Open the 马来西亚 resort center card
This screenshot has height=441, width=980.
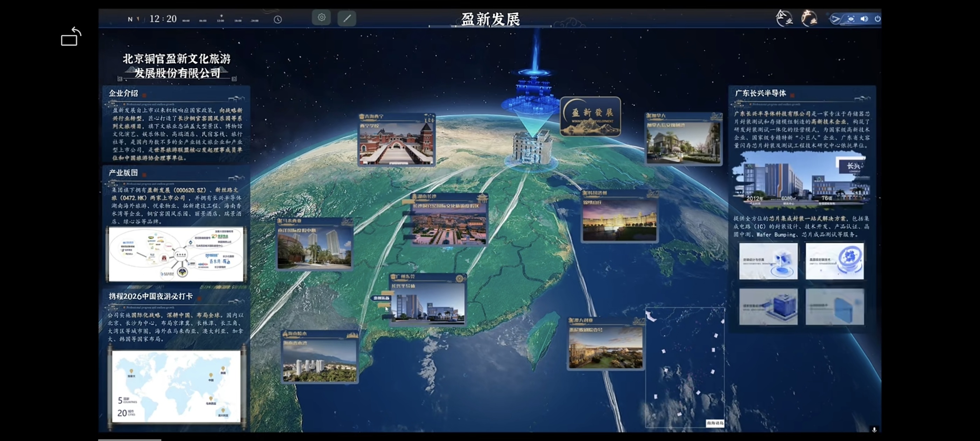point(314,244)
